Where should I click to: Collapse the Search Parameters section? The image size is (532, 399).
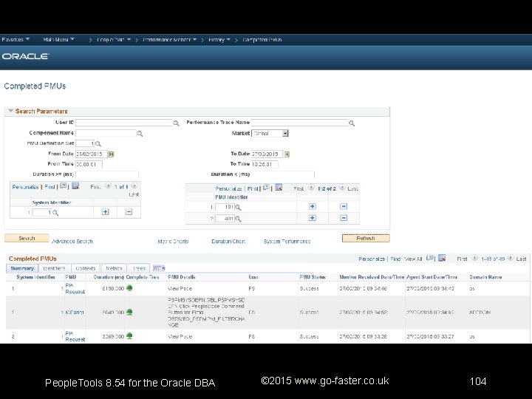[10, 111]
